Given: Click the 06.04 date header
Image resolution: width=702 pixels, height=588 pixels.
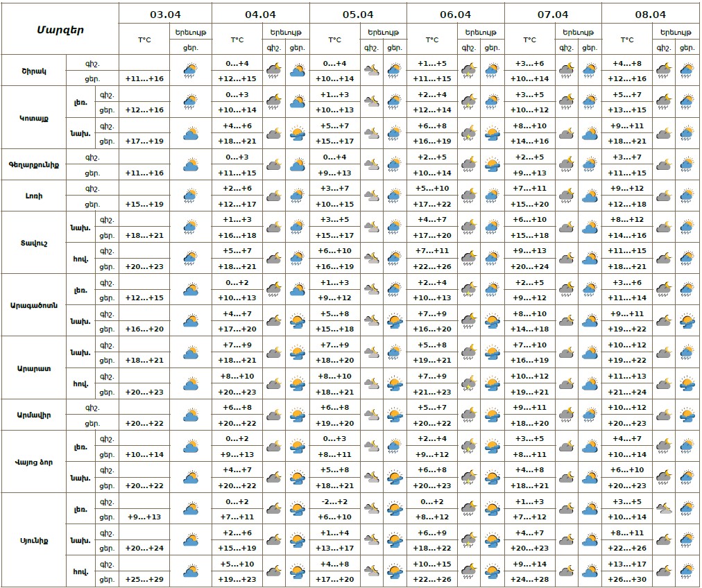Looking at the screenshot, I should coord(455,14).
